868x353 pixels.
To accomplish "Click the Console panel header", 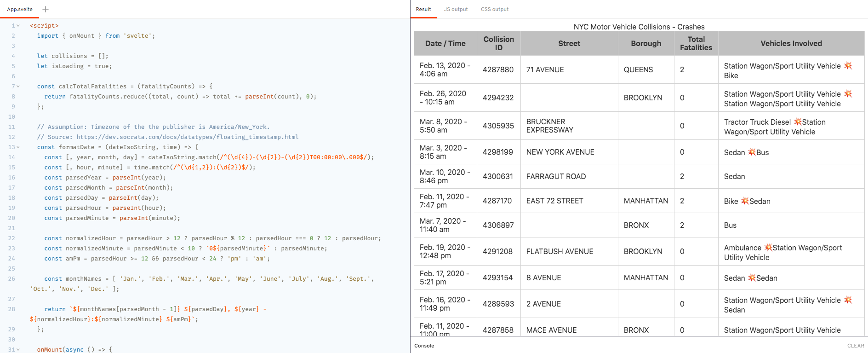I will click(424, 346).
